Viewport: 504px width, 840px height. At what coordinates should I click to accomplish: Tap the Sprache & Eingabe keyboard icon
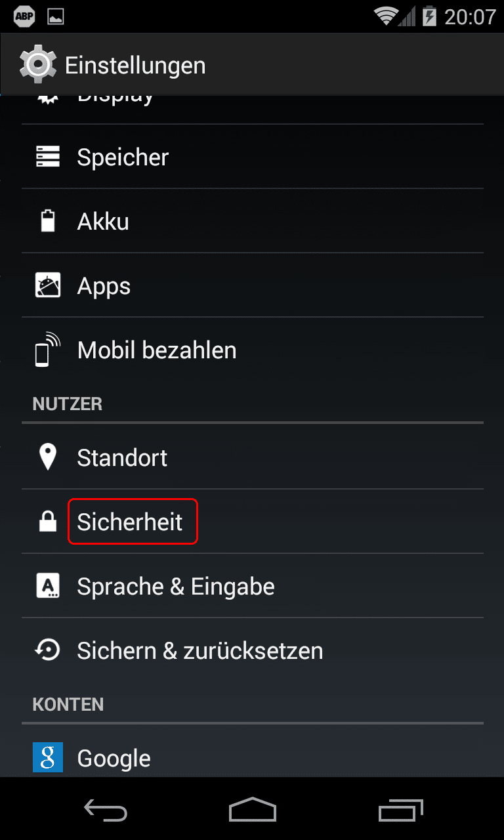[47, 585]
